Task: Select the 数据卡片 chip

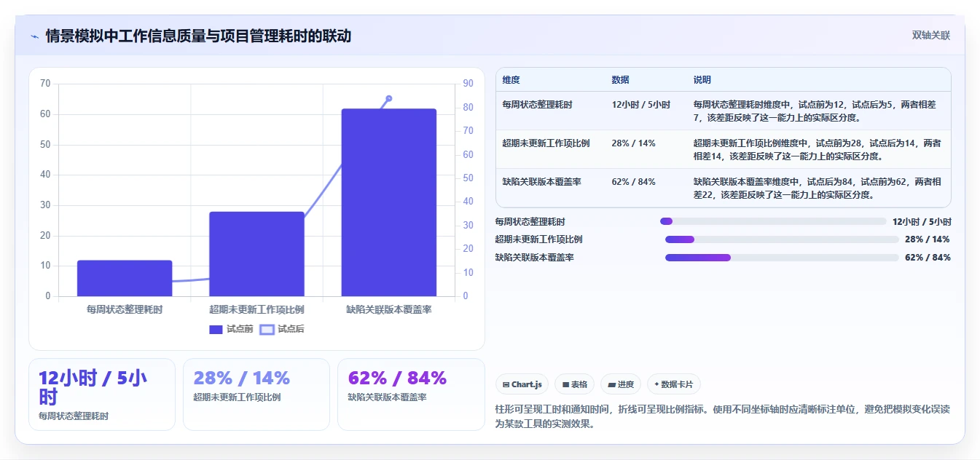Action: (x=674, y=384)
